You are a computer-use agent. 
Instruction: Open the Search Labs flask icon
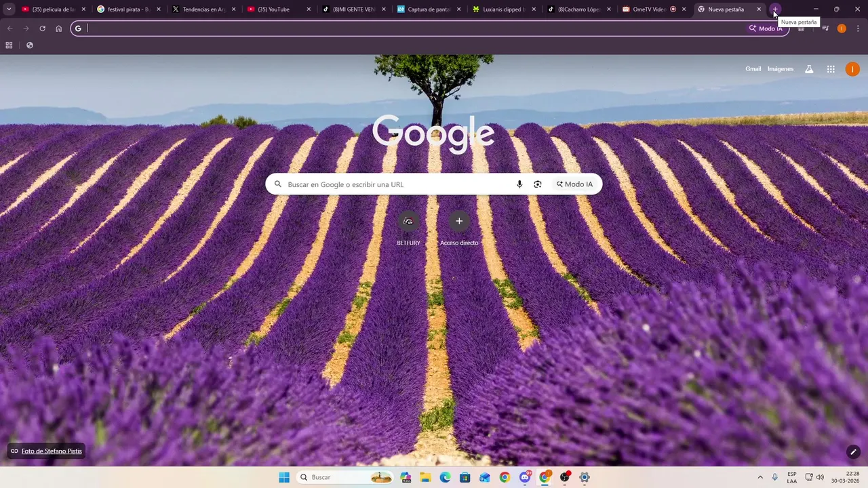click(809, 69)
